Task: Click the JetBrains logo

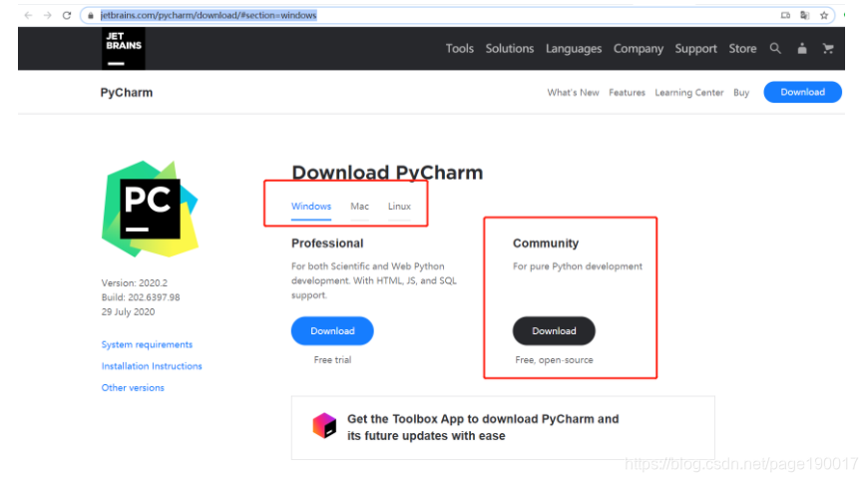Action: pos(124,49)
